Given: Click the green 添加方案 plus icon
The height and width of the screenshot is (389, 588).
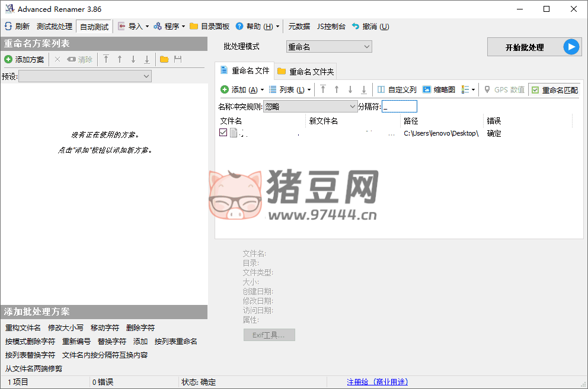Looking at the screenshot, I should tap(8, 59).
